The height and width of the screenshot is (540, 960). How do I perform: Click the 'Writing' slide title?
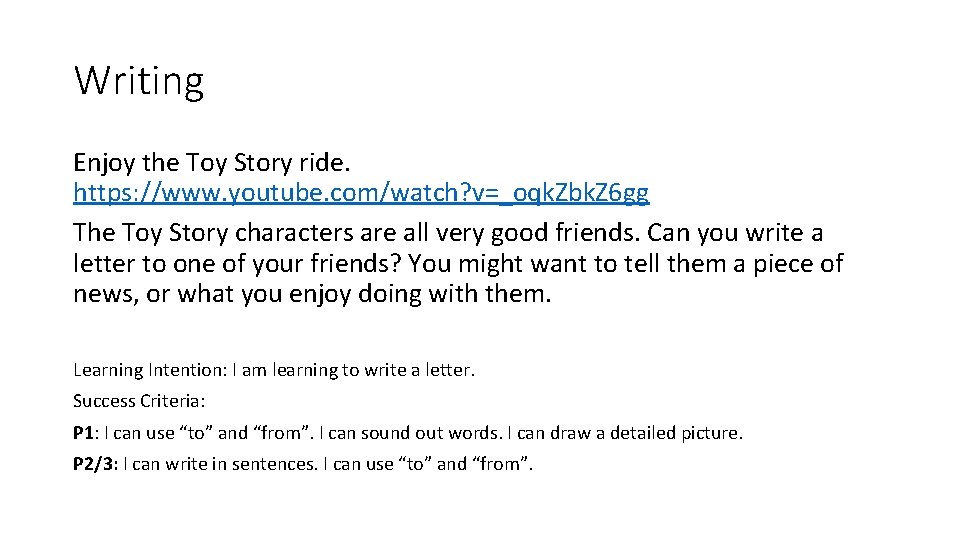(x=139, y=81)
